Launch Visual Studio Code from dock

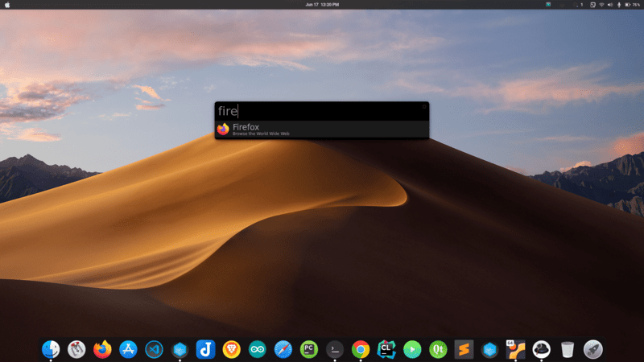click(x=154, y=349)
